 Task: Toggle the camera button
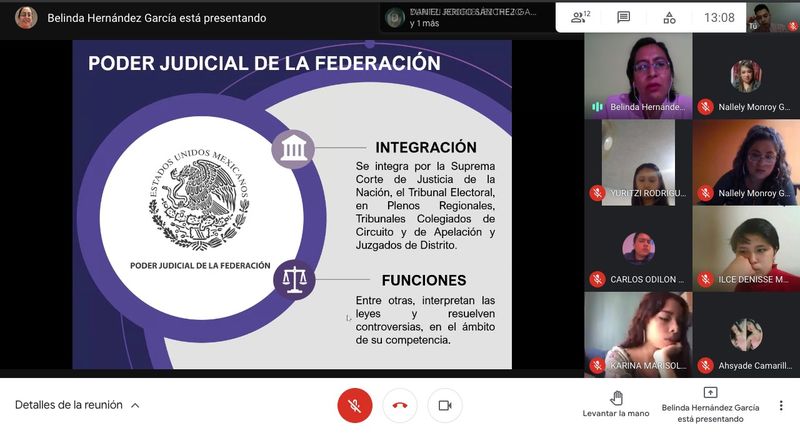click(x=444, y=405)
